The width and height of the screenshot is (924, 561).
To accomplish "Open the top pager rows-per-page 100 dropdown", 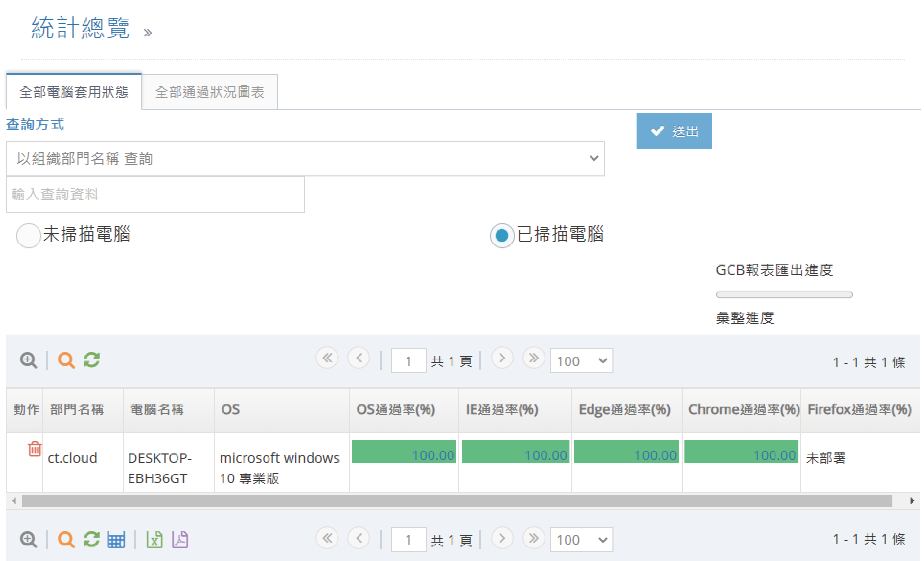I will tap(582, 361).
